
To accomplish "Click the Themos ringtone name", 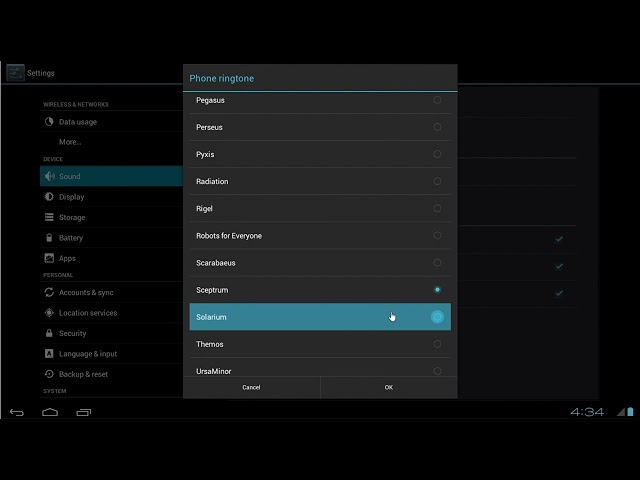I will pos(210,344).
